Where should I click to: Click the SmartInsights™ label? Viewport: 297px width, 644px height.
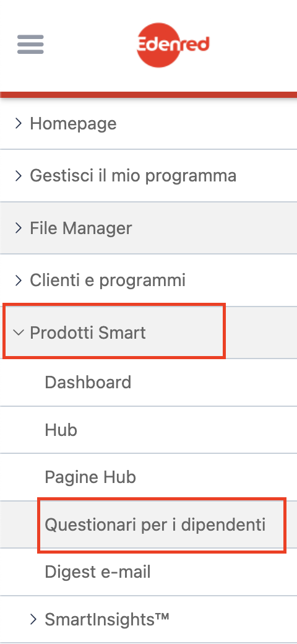(x=107, y=619)
